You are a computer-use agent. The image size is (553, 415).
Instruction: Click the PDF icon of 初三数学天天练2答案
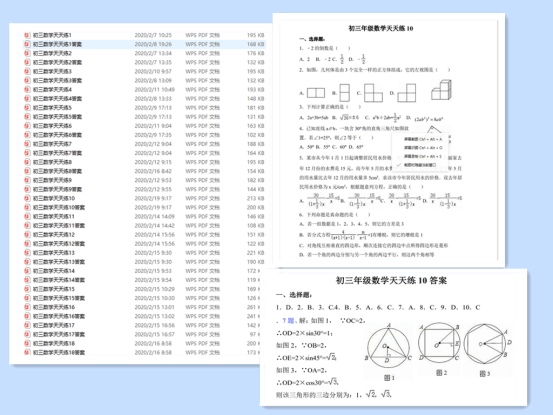(x=27, y=62)
